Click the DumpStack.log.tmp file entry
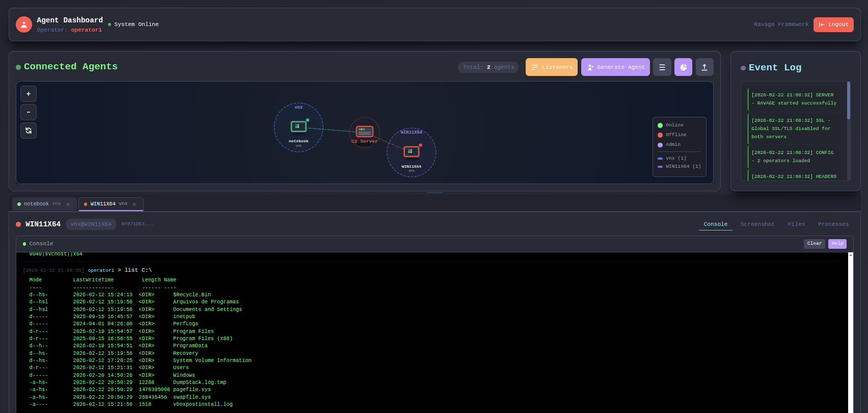The image size is (868, 413). (200, 382)
